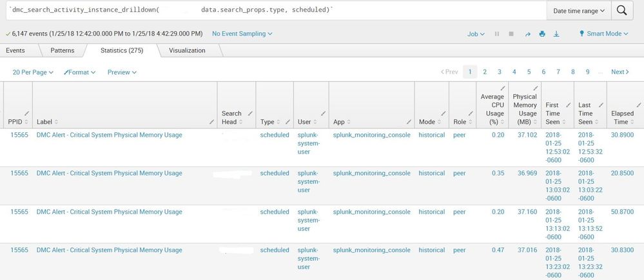Open the Visualization tab
The width and height of the screenshot is (644, 280).
click(x=187, y=50)
